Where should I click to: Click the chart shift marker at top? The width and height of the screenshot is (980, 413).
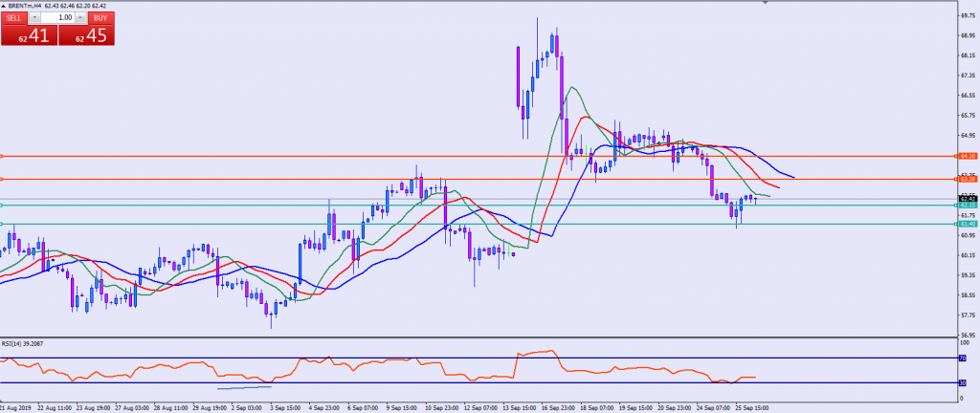766,3
